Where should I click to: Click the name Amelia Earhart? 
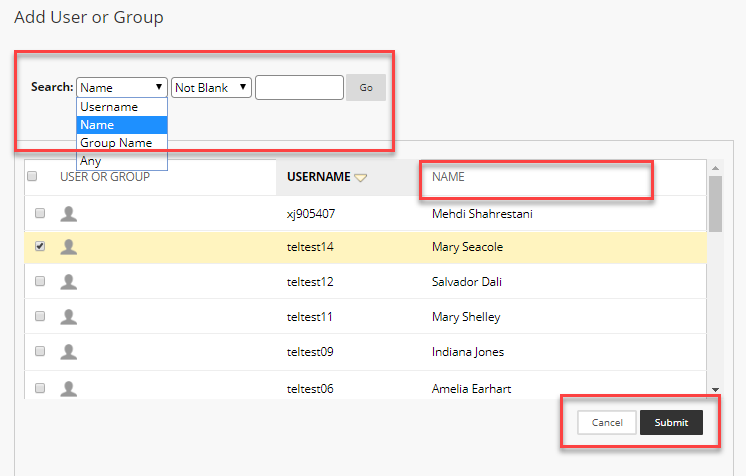(471, 389)
